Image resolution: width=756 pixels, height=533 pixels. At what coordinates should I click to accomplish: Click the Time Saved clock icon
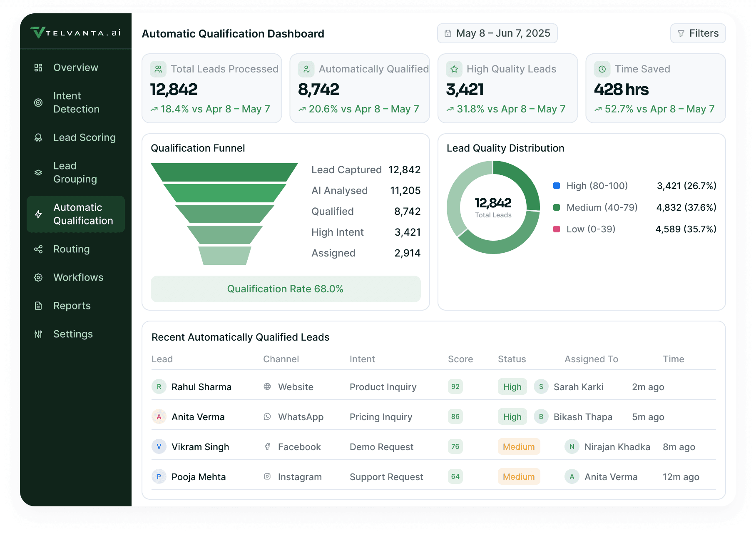[x=602, y=69]
